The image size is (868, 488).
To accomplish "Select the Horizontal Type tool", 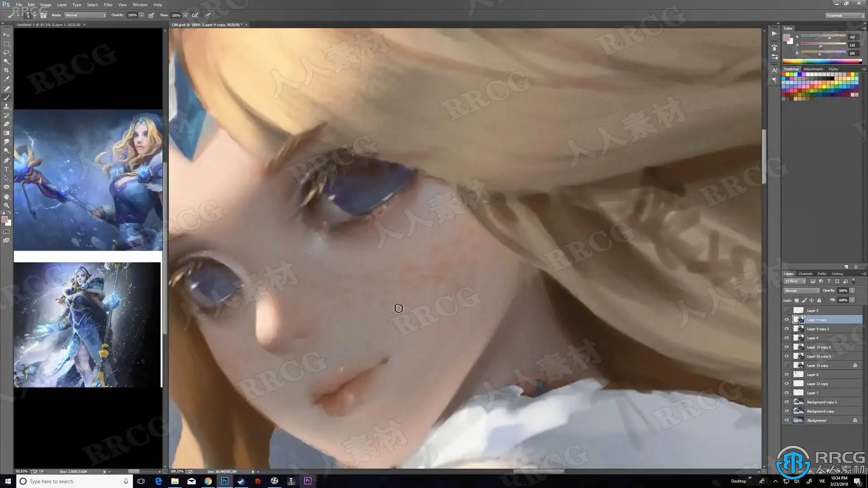I will click(6, 169).
